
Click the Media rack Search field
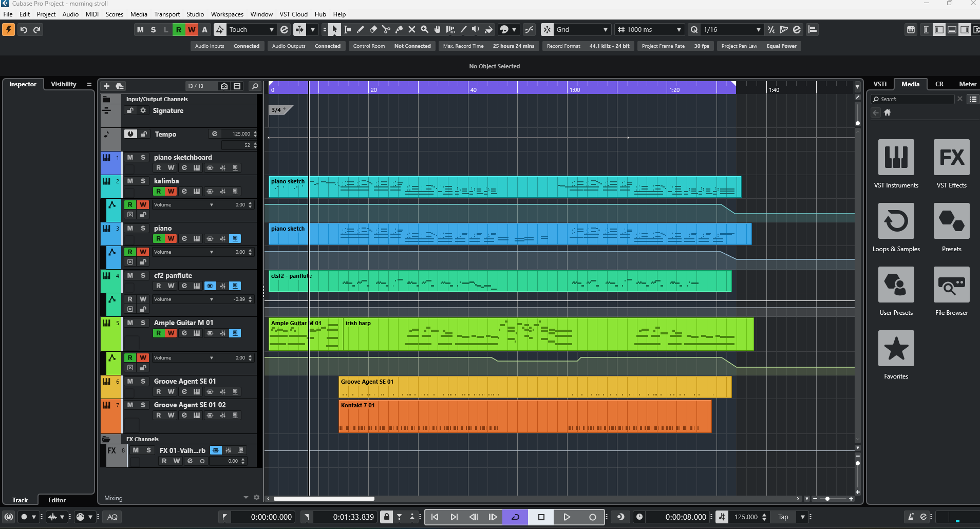[x=912, y=99]
